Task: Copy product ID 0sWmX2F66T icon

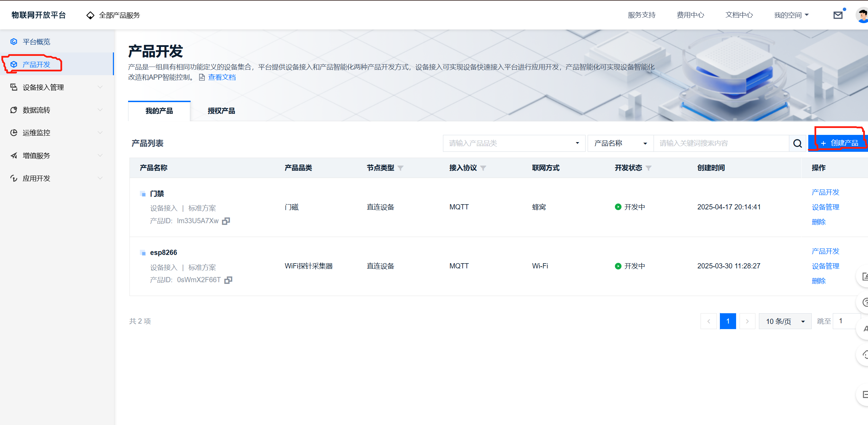Action: click(x=228, y=280)
